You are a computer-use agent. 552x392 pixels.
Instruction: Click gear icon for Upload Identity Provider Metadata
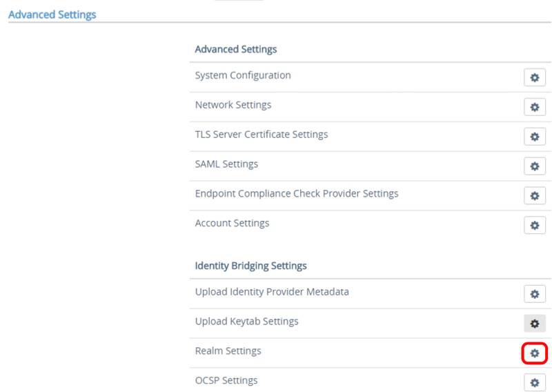coord(534,294)
